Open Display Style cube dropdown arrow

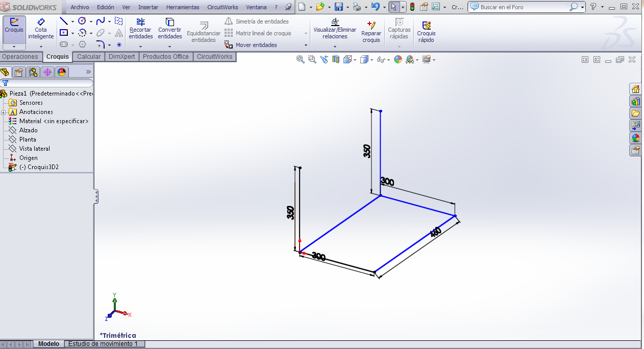[372, 60]
